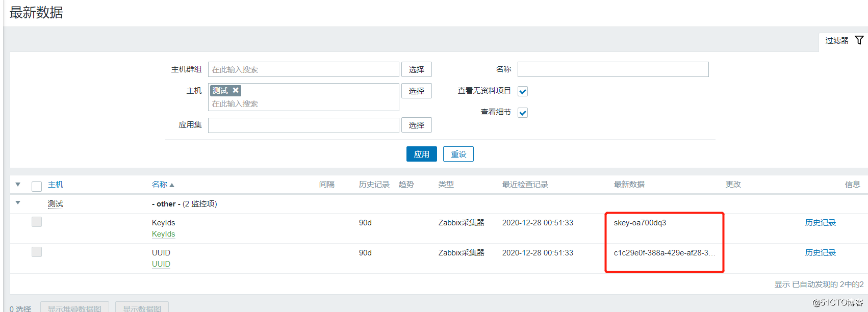This screenshot has width=868, height=312.
Task: Uncheck the 查看细节 checkbox
Action: tap(523, 113)
